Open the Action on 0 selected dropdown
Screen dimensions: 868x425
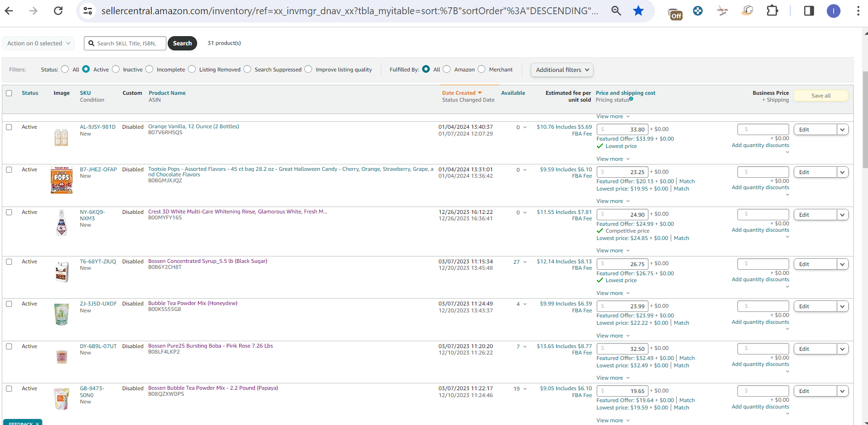pyautogui.click(x=38, y=44)
